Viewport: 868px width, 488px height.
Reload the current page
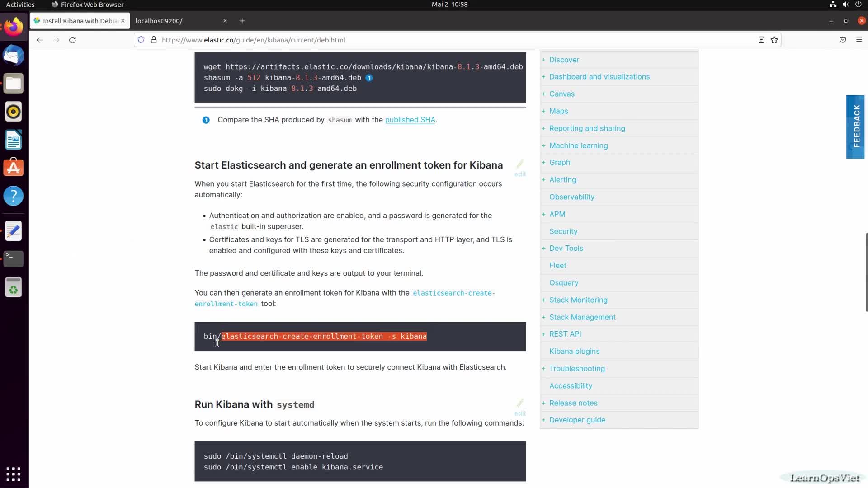click(x=72, y=40)
